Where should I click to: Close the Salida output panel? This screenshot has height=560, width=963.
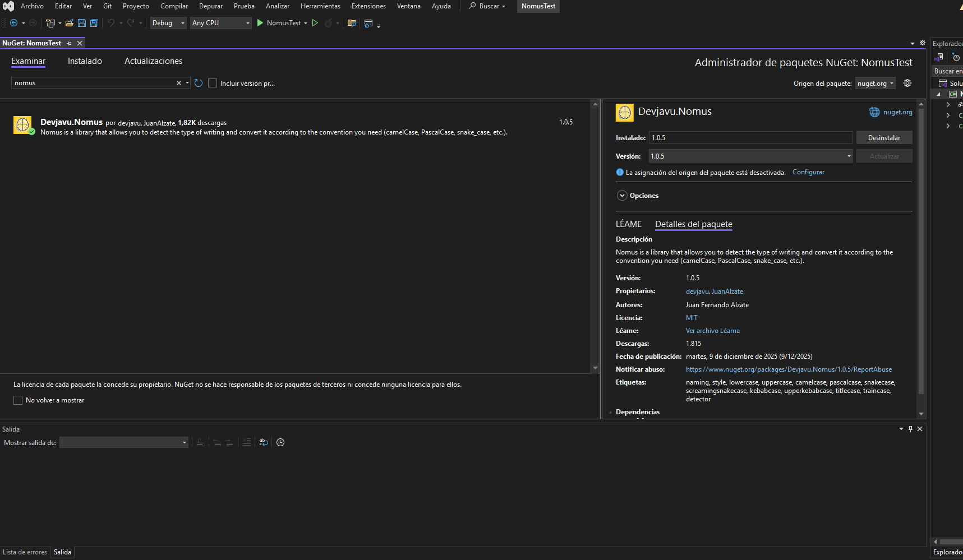click(920, 429)
